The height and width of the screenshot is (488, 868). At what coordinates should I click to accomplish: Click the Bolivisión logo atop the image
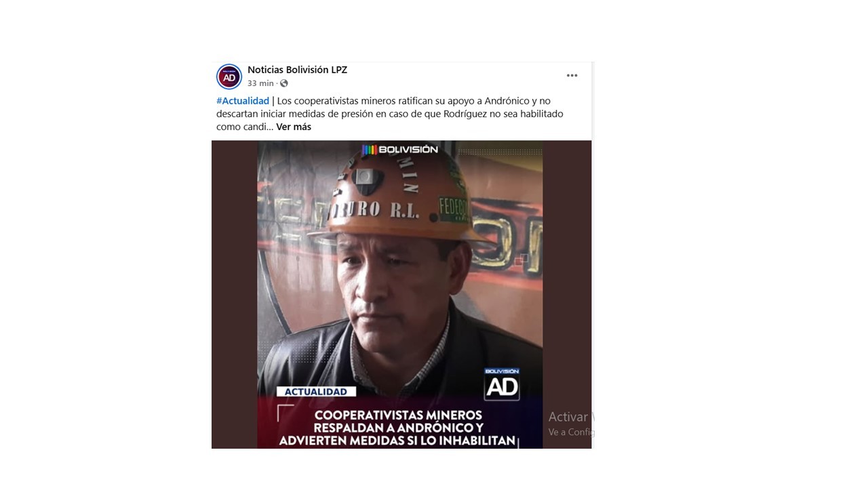(x=400, y=149)
